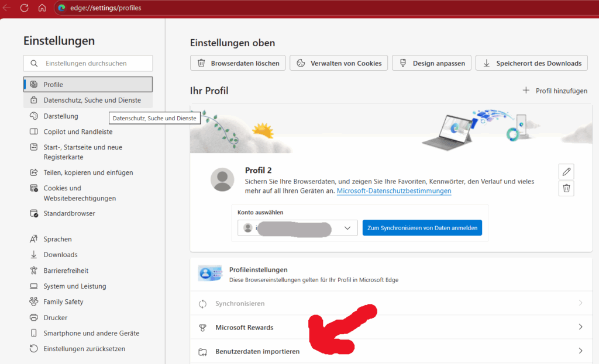
Task: Click the Barrierefreiheit accessibility icon
Action: coord(34,271)
